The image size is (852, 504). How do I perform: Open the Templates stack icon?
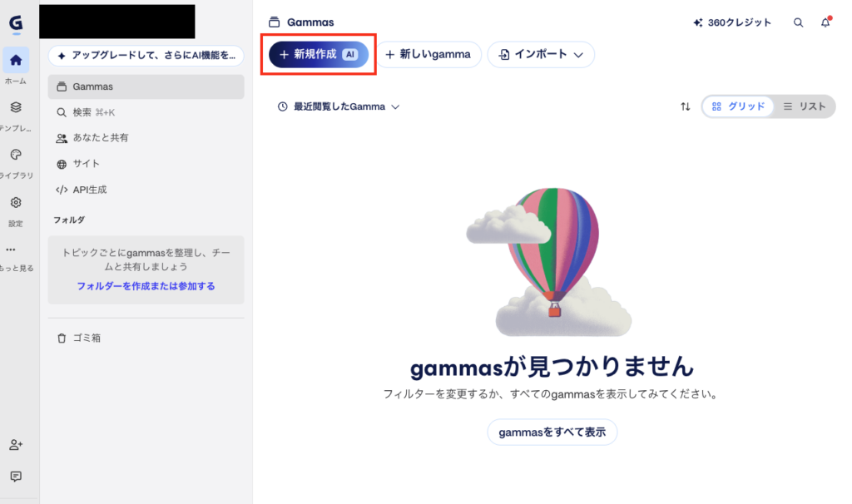pyautogui.click(x=16, y=107)
